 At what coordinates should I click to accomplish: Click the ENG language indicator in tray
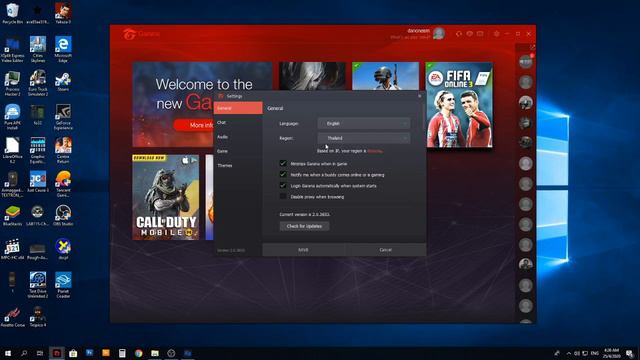click(595, 353)
